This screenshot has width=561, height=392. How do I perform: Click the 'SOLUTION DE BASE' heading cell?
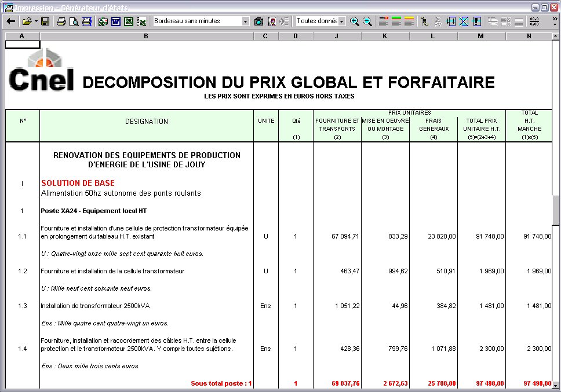coord(78,183)
